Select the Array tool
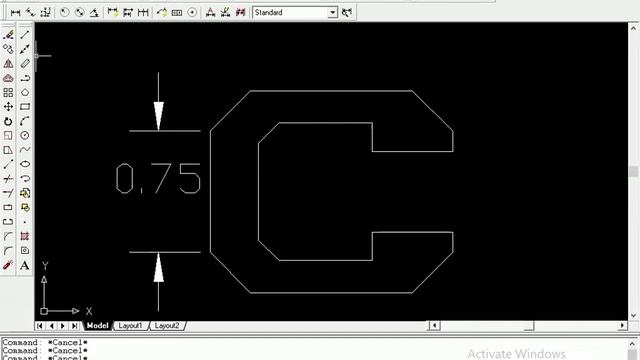The height and width of the screenshot is (360, 640). click(8, 93)
